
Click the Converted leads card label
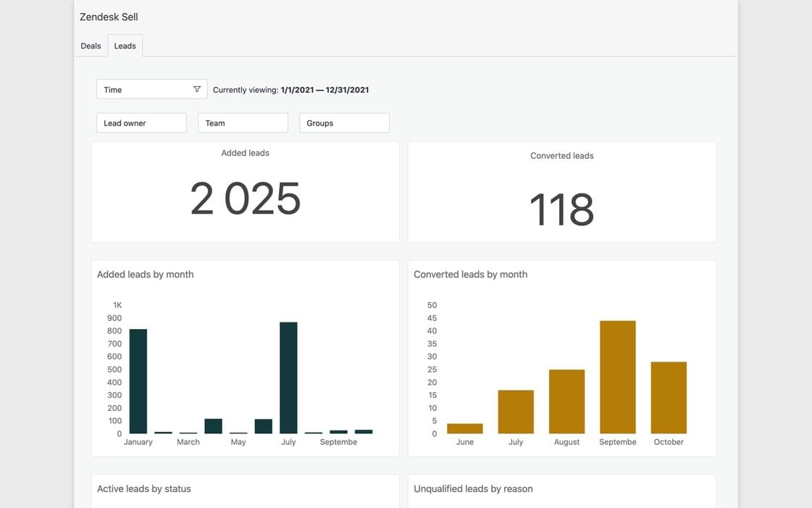tap(562, 156)
